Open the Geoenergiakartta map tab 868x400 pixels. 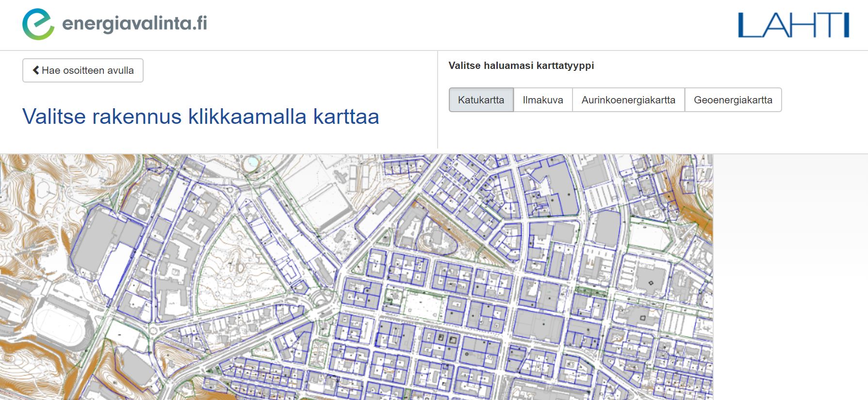pyautogui.click(x=733, y=100)
